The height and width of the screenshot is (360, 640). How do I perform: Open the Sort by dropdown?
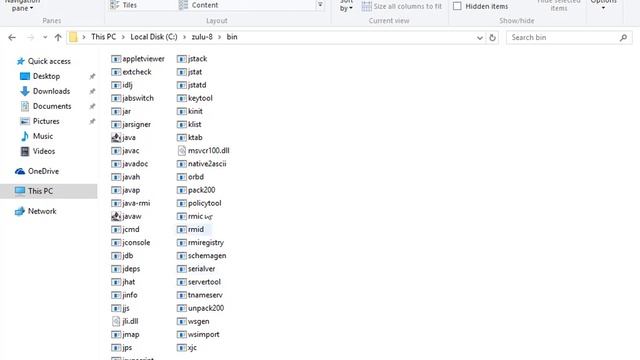[x=346, y=6]
